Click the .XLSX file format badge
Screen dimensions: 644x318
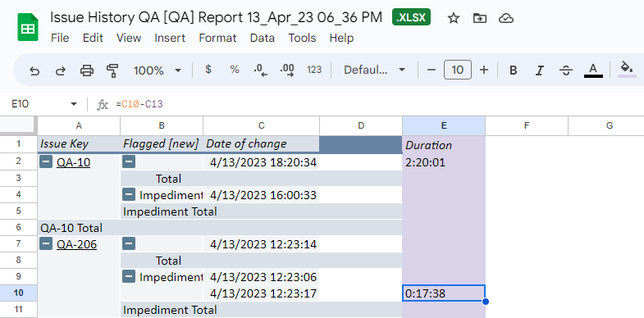411,17
